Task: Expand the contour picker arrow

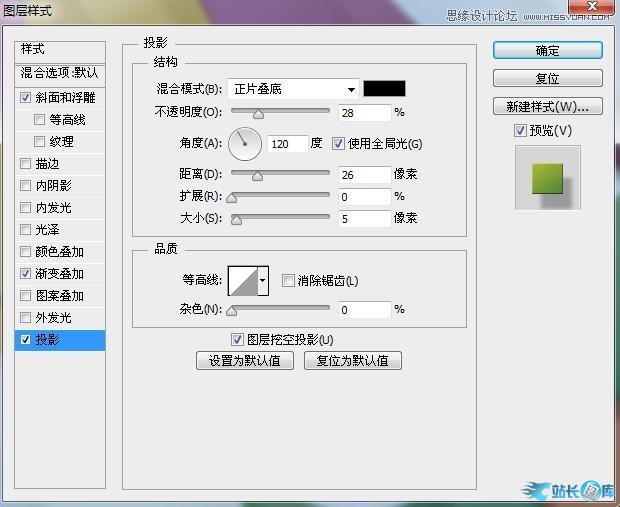Action: [263, 281]
